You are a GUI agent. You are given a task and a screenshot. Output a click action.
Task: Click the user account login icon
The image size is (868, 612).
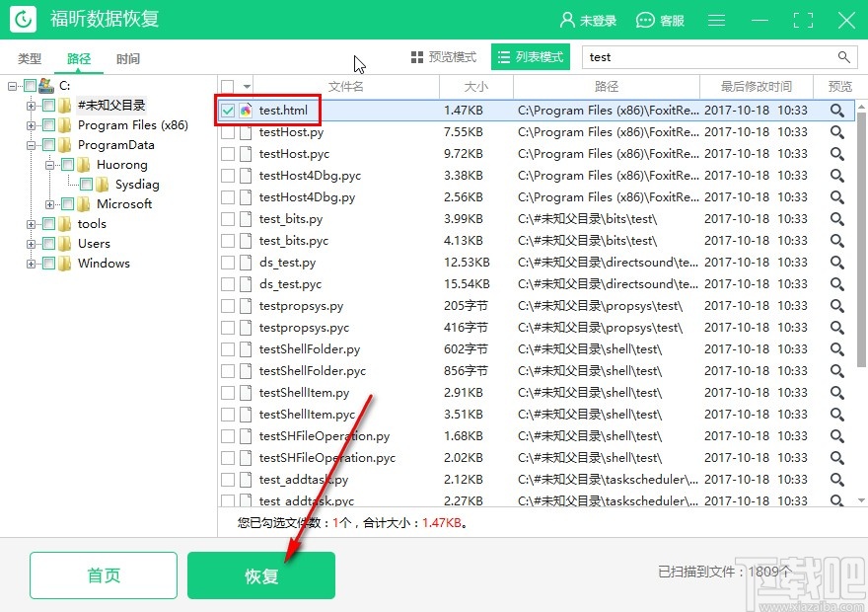(x=567, y=20)
